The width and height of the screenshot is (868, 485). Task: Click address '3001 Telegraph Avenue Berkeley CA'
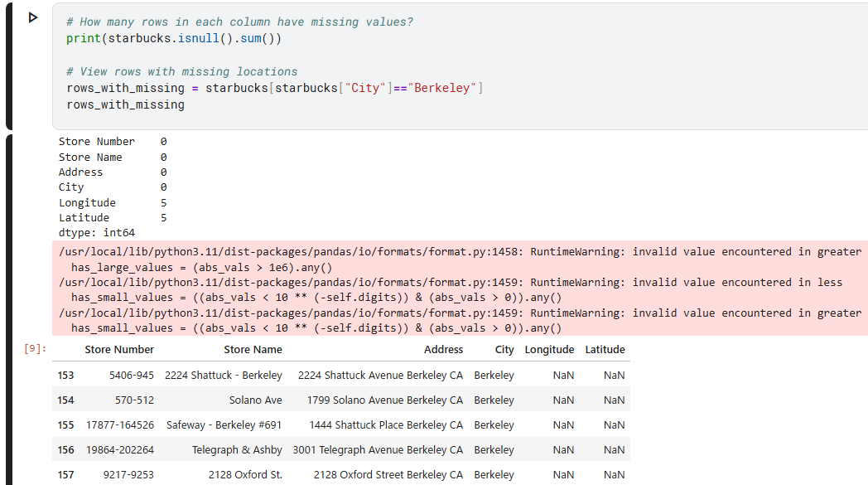[378, 450]
